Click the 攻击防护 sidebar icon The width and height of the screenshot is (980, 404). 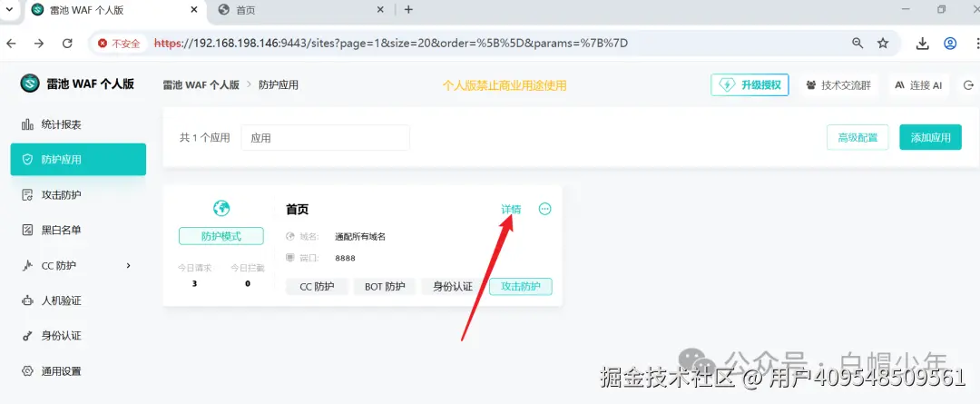(x=27, y=195)
